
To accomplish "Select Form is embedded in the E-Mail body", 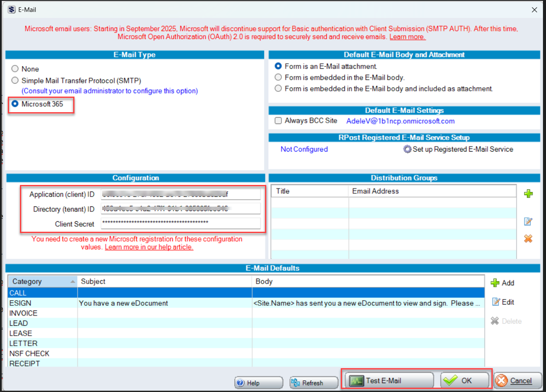I will pyautogui.click(x=340, y=78).
